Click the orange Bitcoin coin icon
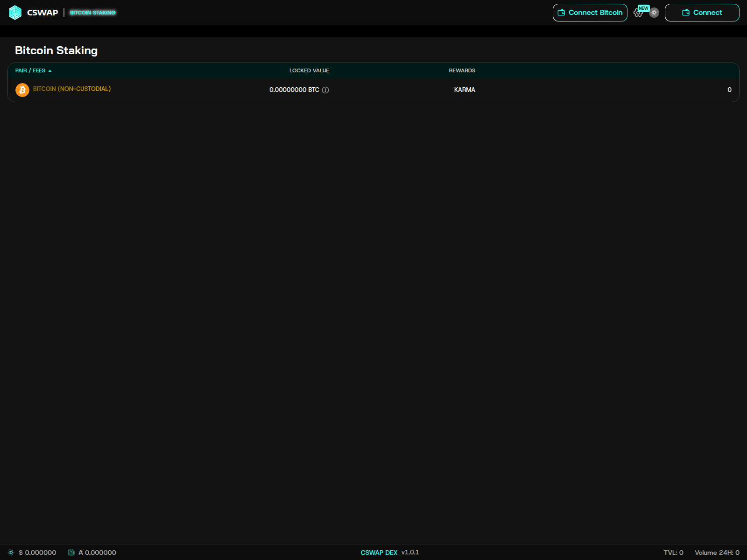 [22, 90]
